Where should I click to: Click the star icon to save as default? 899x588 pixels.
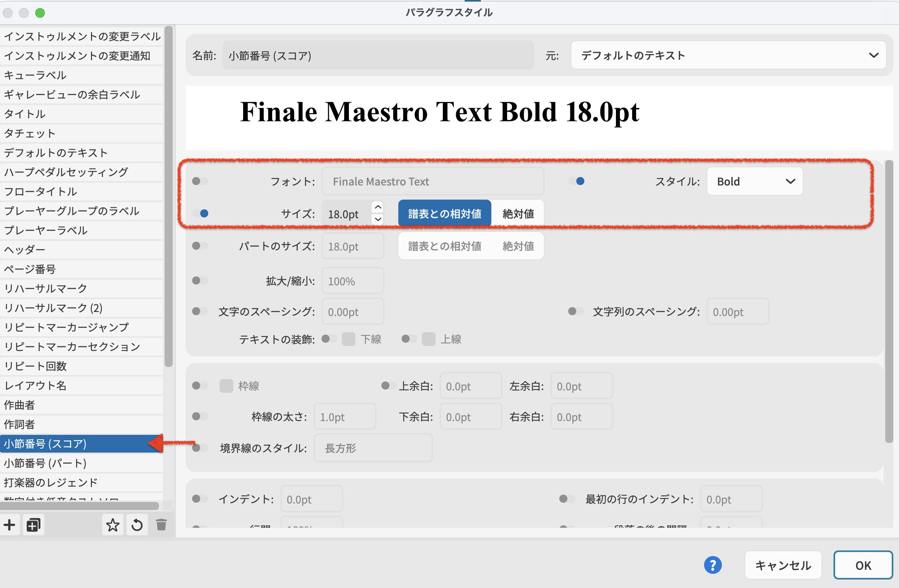click(x=112, y=525)
